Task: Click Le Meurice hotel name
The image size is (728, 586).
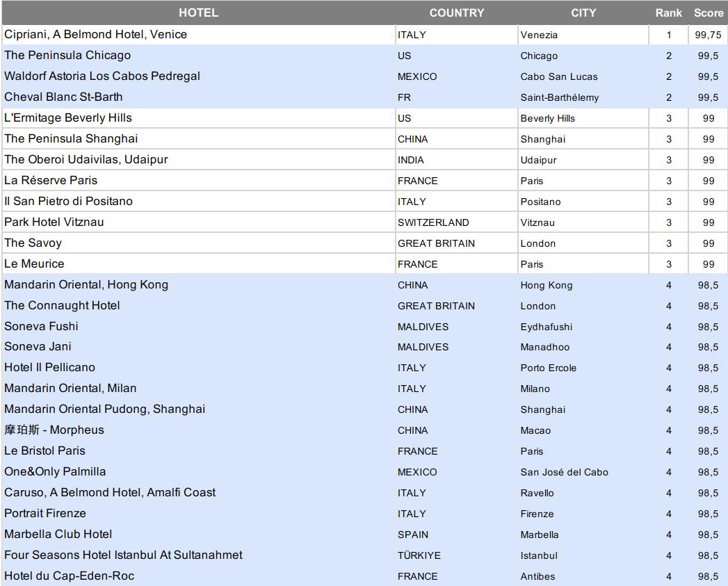Action: tap(34, 263)
